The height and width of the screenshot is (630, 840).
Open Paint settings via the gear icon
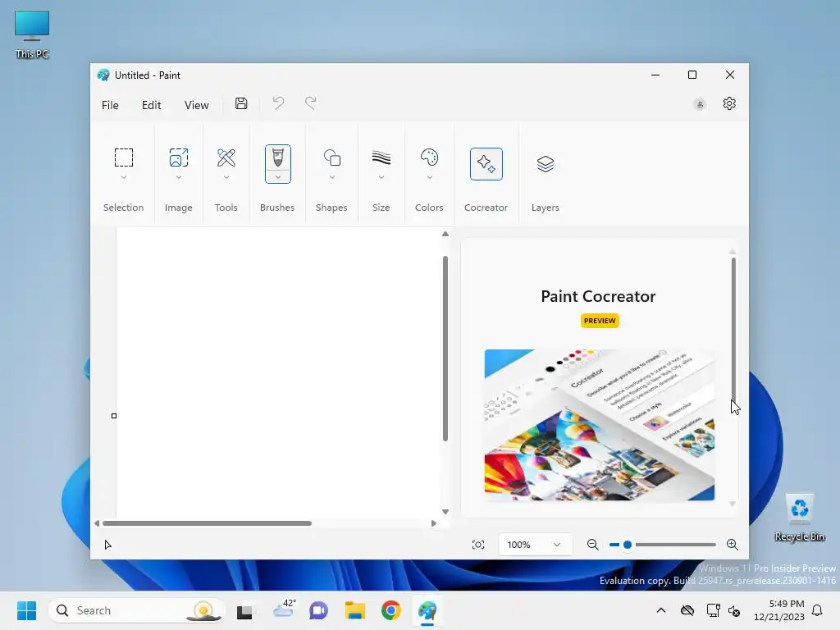click(x=729, y=103)
